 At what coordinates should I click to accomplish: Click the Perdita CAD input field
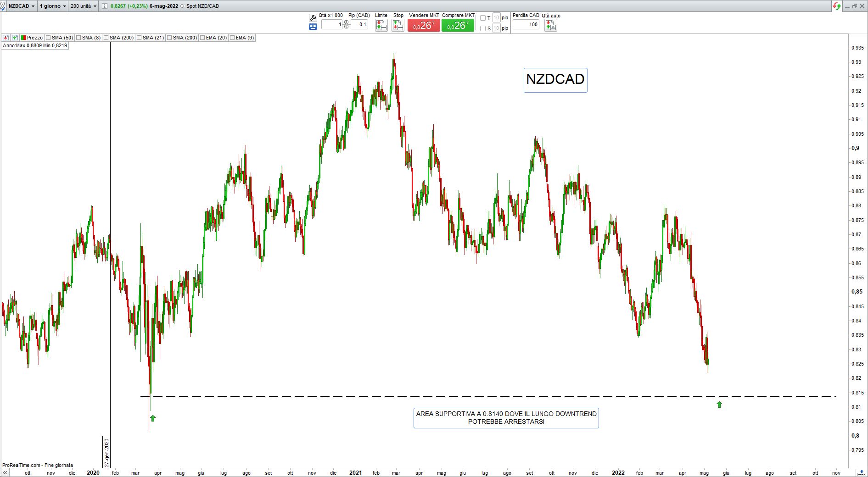point(526,24)
